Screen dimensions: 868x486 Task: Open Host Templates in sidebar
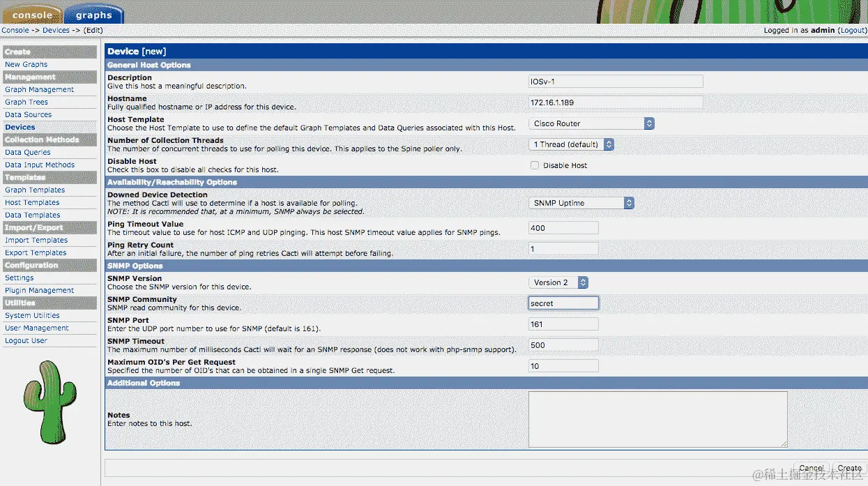(x=32, y=202)
